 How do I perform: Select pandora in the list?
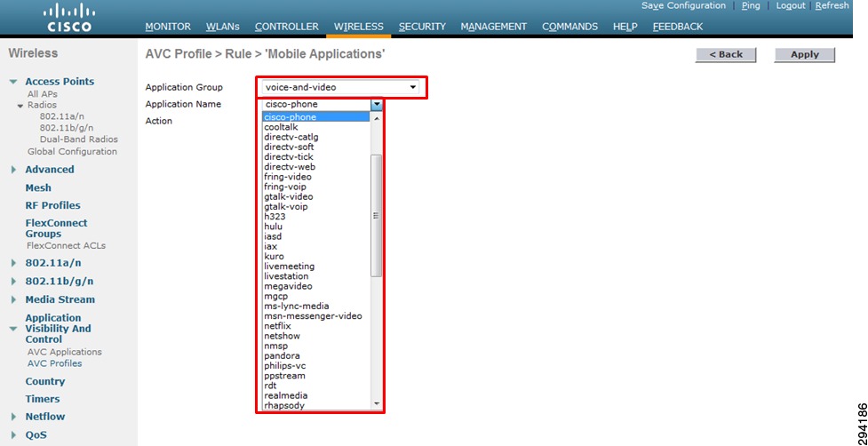coord(315,355)
